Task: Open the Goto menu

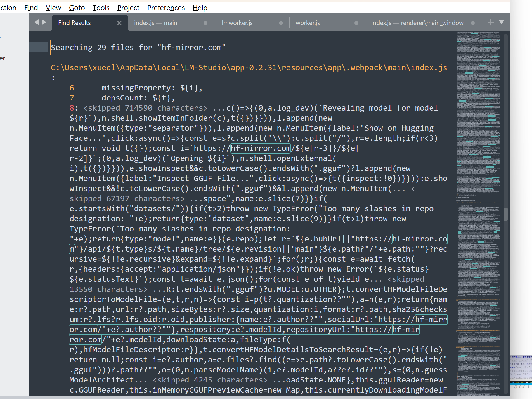Action: coord(77,8)
